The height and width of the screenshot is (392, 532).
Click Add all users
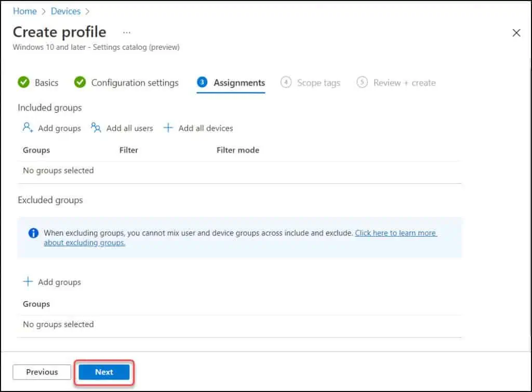(x=122, y=128)
